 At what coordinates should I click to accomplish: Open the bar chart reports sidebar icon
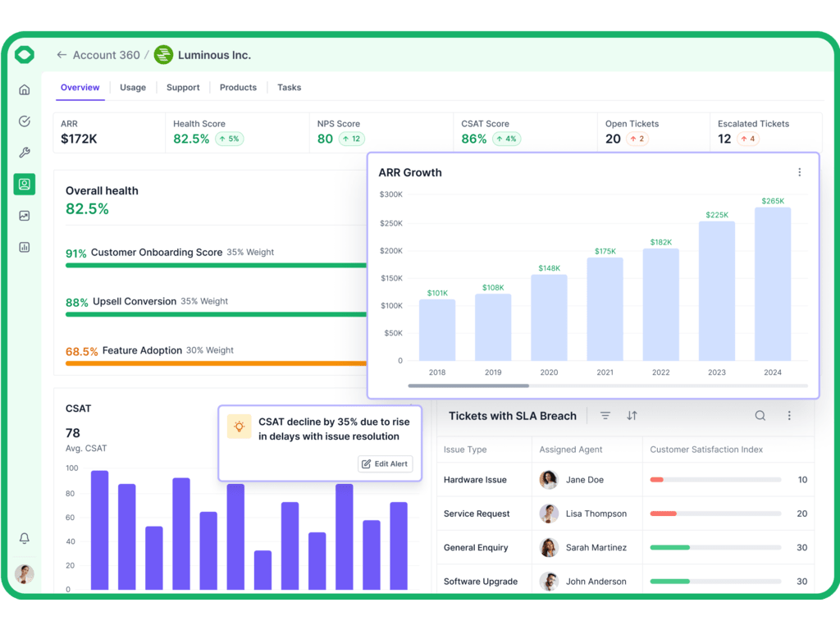[x=25, y=247]
